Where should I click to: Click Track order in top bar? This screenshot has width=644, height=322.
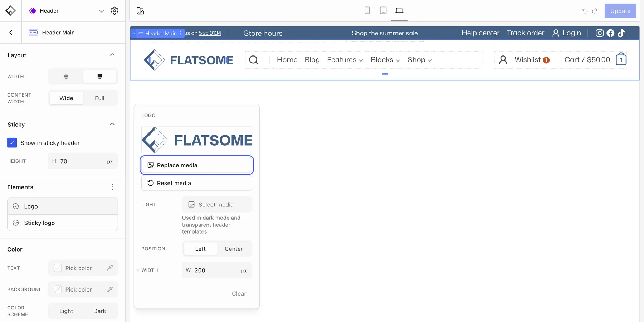tap(525, 33)
